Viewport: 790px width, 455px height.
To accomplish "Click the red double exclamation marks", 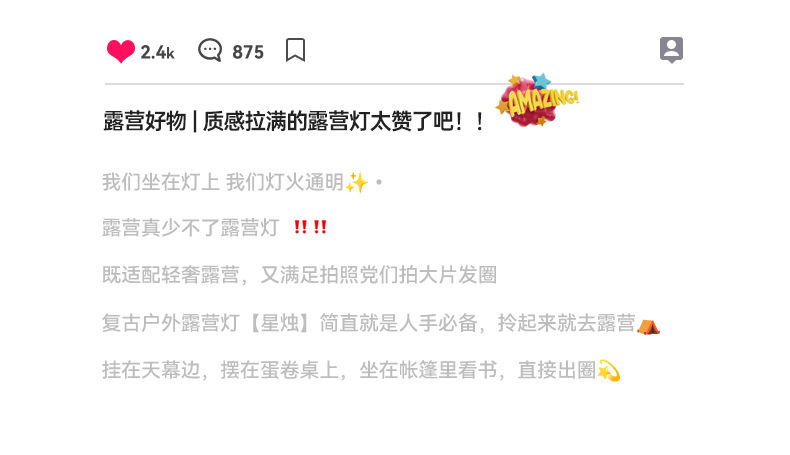I will 310,227.
